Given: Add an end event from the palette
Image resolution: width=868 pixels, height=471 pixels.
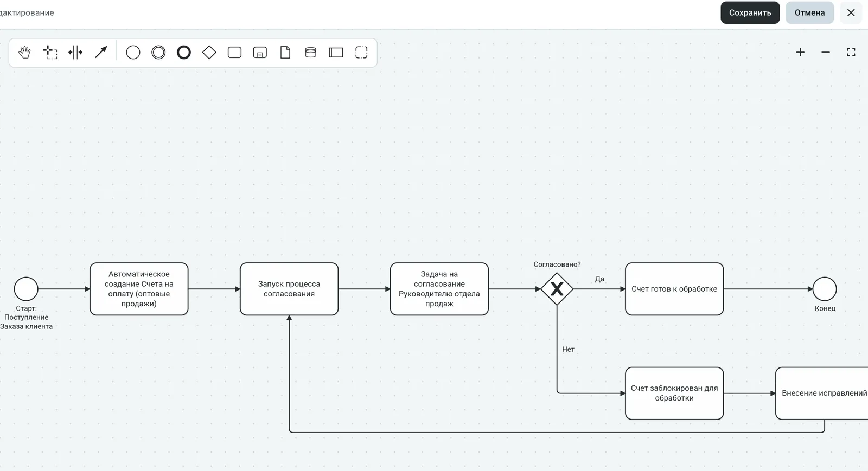Looking at the screenshot, I should (x=184, y=53).
